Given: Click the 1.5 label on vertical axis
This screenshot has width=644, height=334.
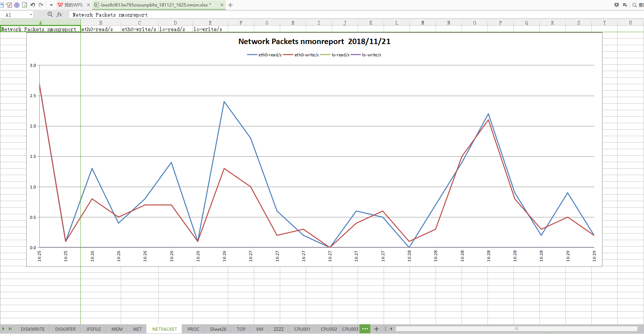Looking at the screenshot, I should coord(33,156).
